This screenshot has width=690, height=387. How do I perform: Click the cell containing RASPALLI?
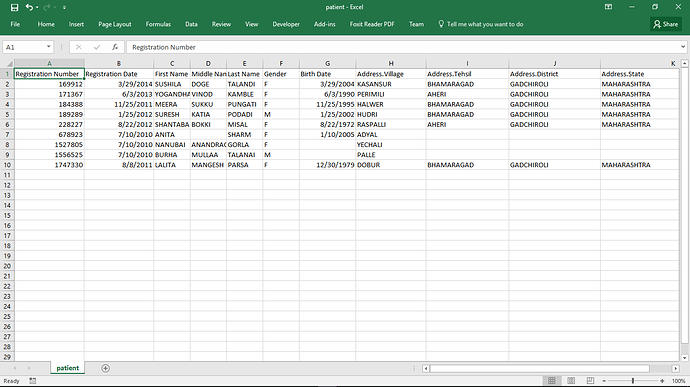click(x=391, y=125)
